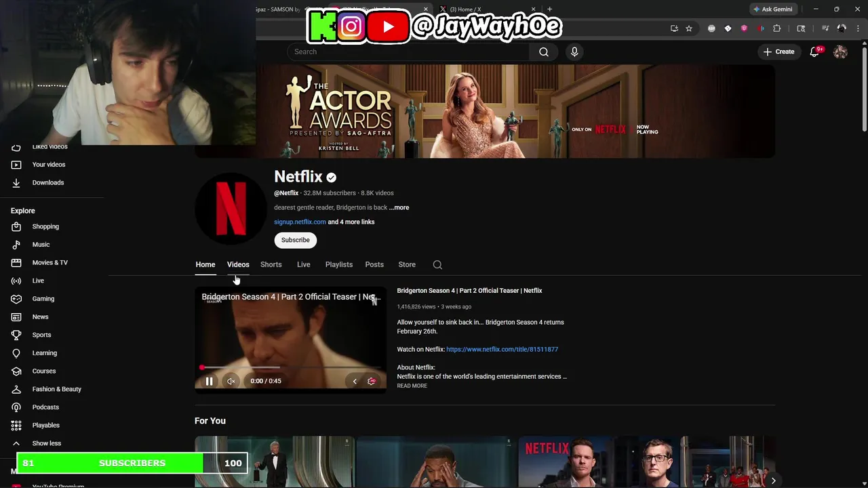Open Chrome media controls icon

click(825, 28)
